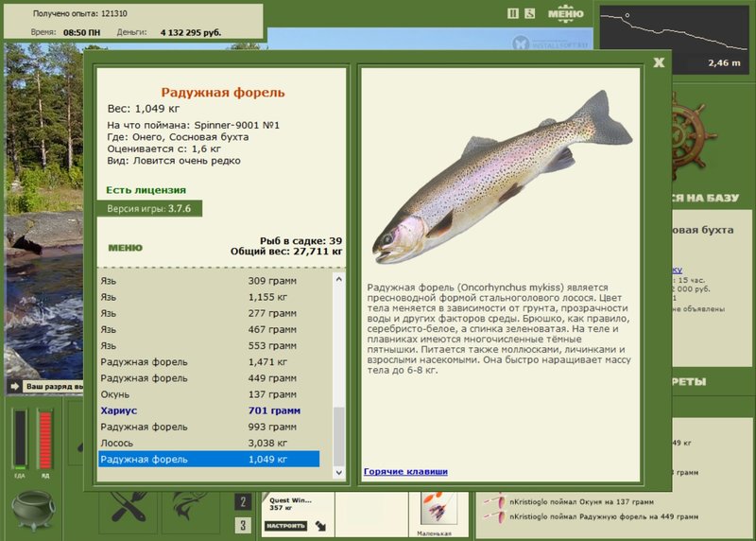Click the red ЯД level bar
756x541 pixels.
point(45,439)
